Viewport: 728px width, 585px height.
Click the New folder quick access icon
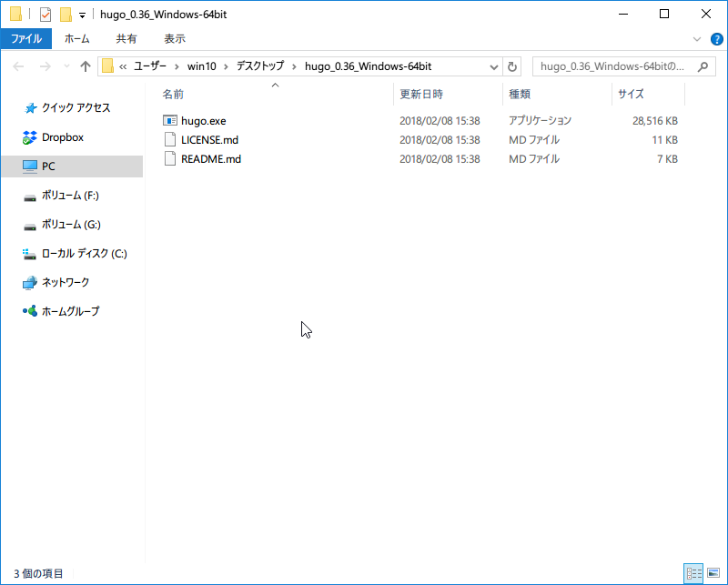pyautogui.click(x=66, y=15)
